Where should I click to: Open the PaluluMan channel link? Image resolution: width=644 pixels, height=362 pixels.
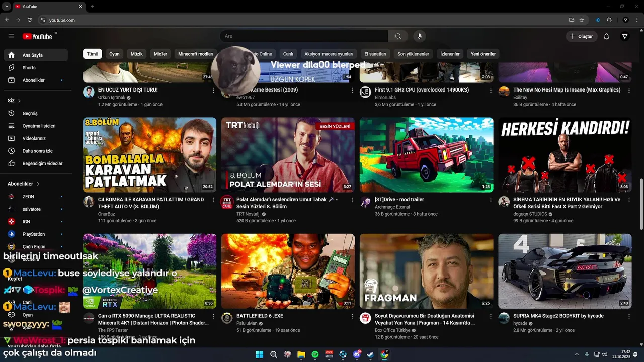247,323
